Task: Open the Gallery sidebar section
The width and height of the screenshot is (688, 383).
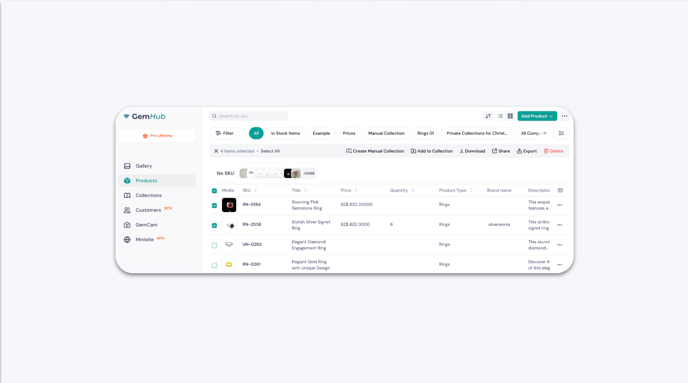Action: [143, 166]
